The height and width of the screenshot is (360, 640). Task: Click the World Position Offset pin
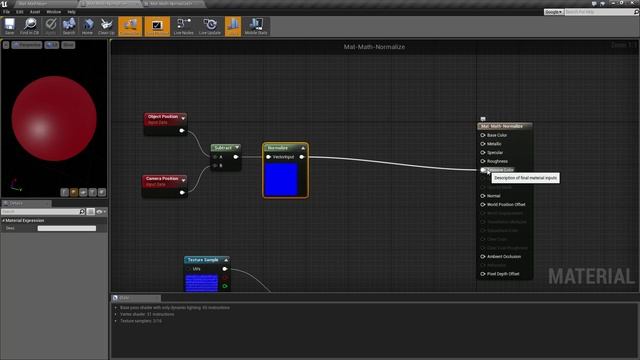(x=483, y=204)
